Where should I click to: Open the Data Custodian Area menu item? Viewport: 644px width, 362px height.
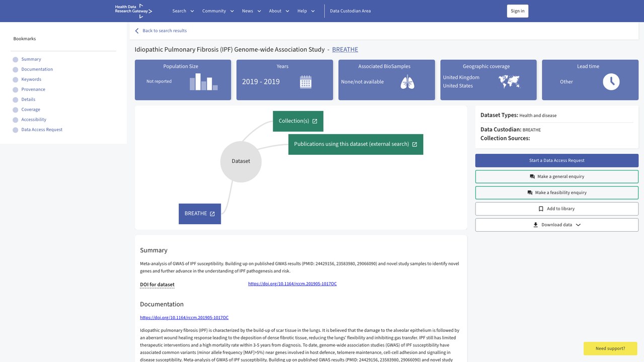coord(350,11)
